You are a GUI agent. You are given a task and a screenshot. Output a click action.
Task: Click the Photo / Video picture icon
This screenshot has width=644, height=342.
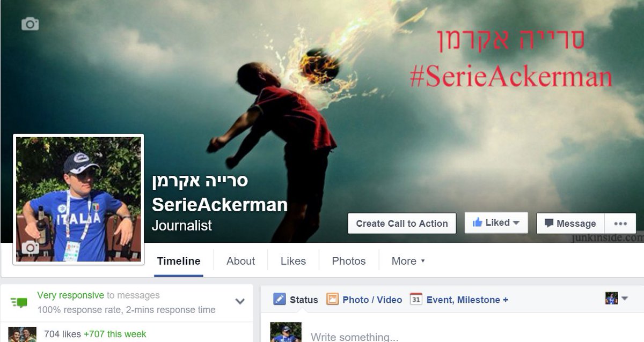coord(332,299)
